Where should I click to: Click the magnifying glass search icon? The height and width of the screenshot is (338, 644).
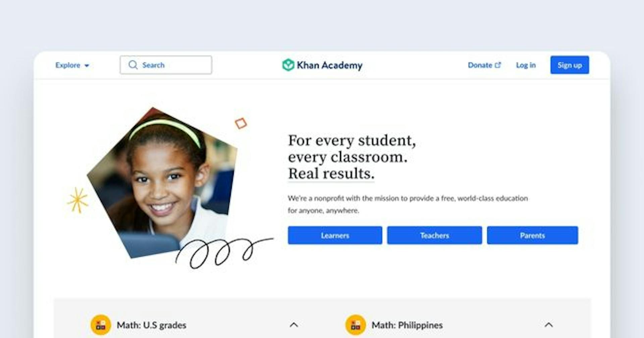point(133,65)
